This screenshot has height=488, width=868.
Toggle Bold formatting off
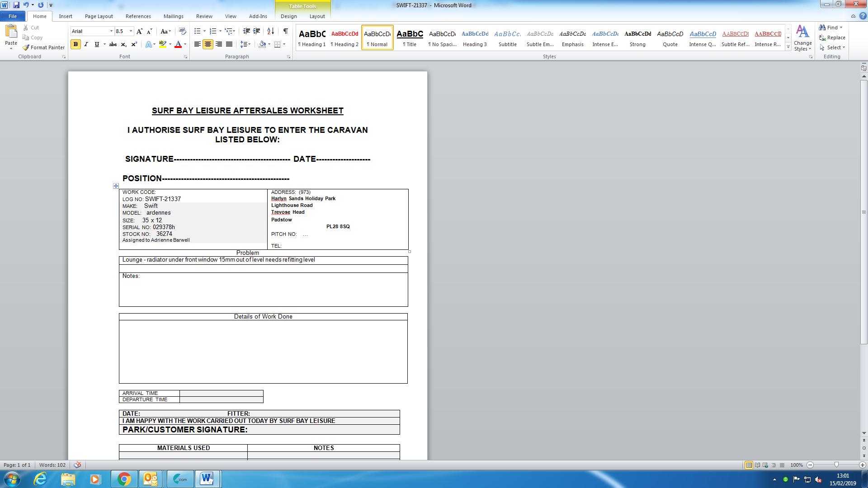(x=75, y=44)
